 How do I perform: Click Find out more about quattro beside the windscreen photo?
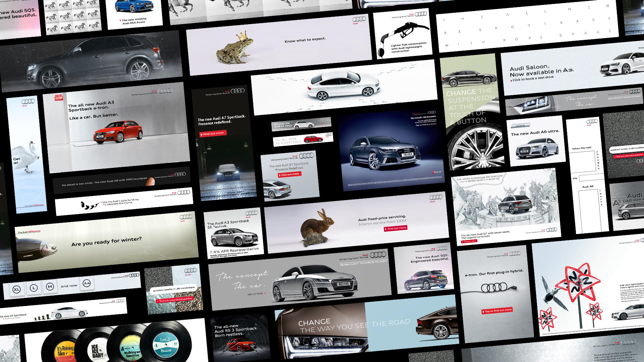174,300
